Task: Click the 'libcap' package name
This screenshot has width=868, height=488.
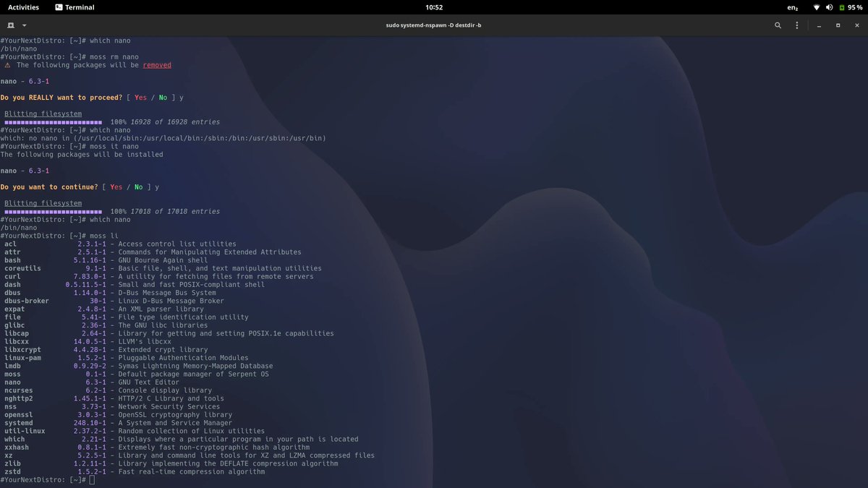Action: [17, 333]
